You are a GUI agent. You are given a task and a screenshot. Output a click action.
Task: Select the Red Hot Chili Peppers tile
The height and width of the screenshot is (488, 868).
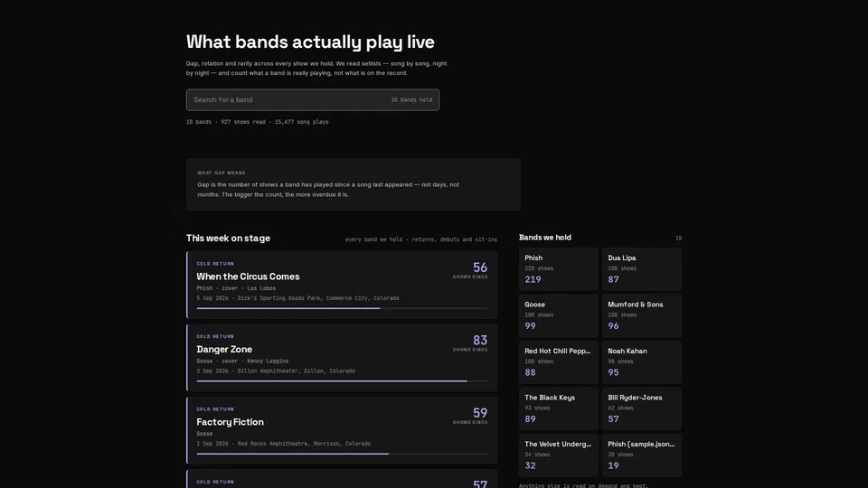coord(559,361)
